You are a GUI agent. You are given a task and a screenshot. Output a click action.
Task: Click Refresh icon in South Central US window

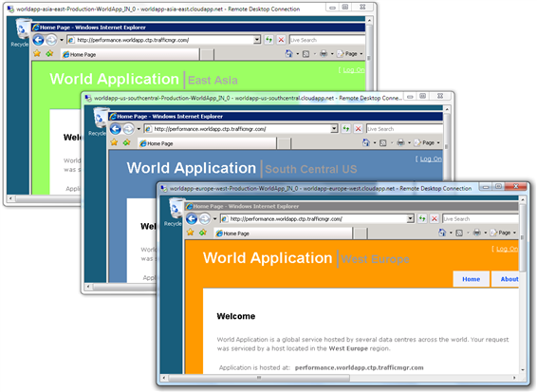pos(346,129)
